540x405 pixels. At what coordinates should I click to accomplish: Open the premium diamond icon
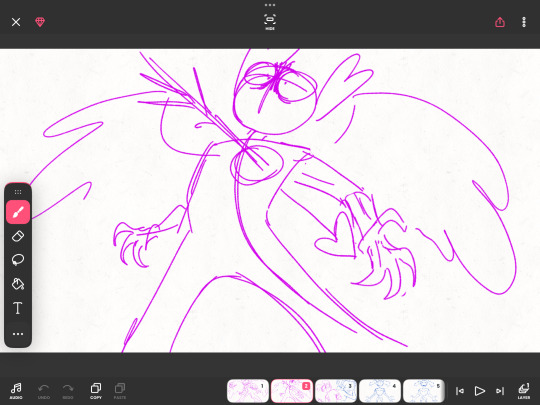[40, 22]
